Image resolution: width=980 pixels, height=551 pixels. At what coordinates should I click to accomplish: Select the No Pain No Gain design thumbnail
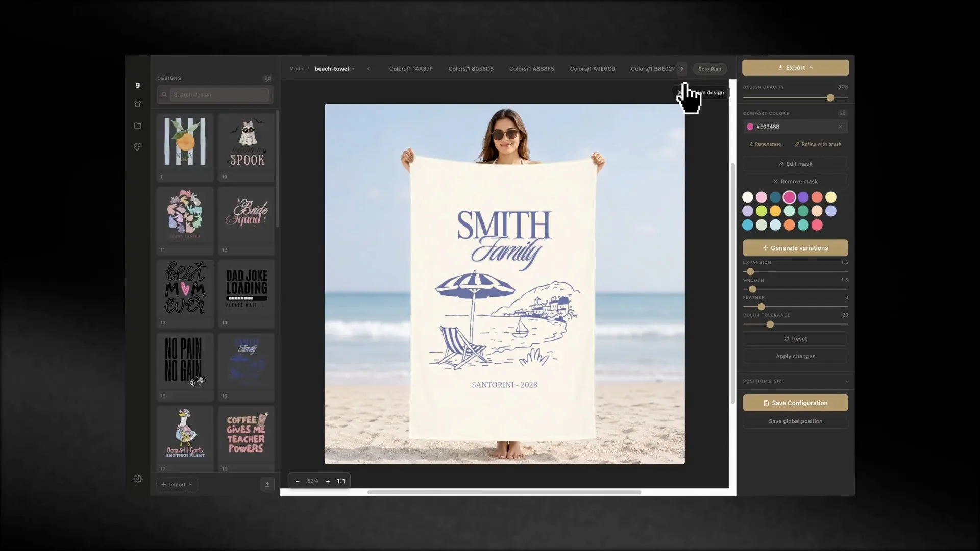pos(185,366)
